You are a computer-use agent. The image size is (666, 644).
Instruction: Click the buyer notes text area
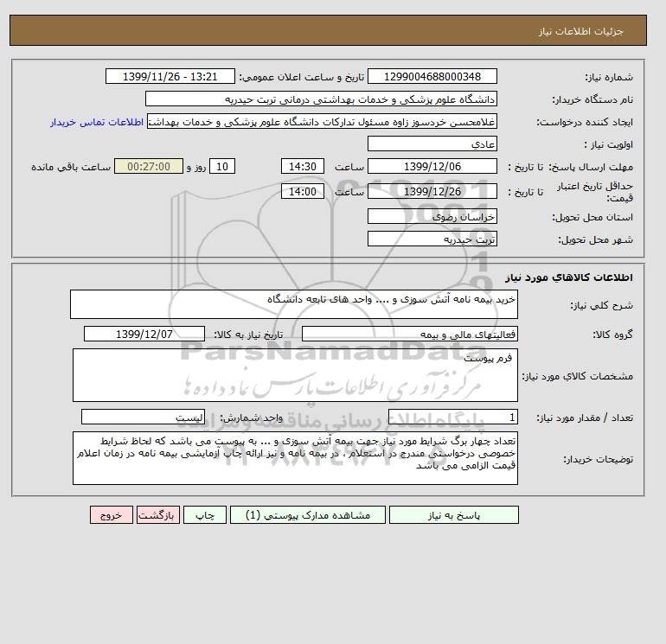tap(295, 458)
